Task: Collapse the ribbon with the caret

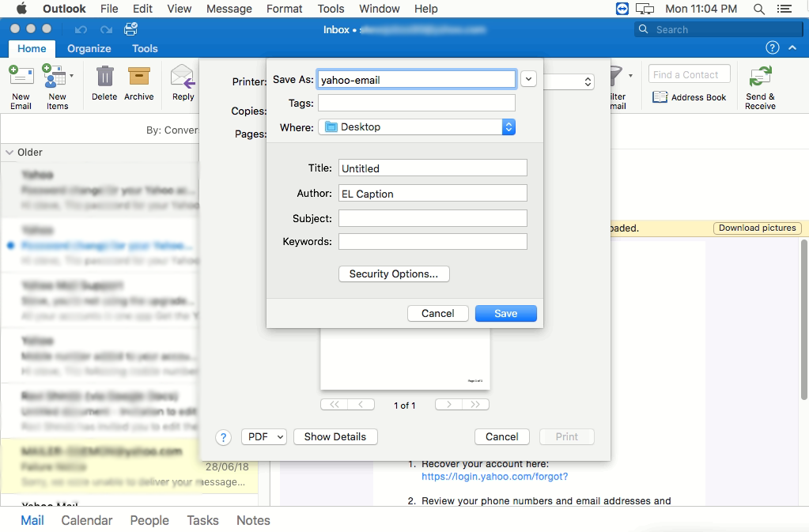Action: 792,48
